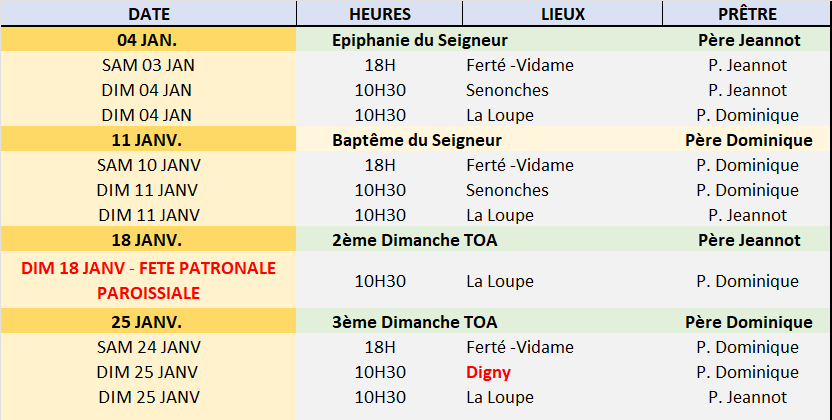Click the 11 JANV. date row

tap(148, 140)
